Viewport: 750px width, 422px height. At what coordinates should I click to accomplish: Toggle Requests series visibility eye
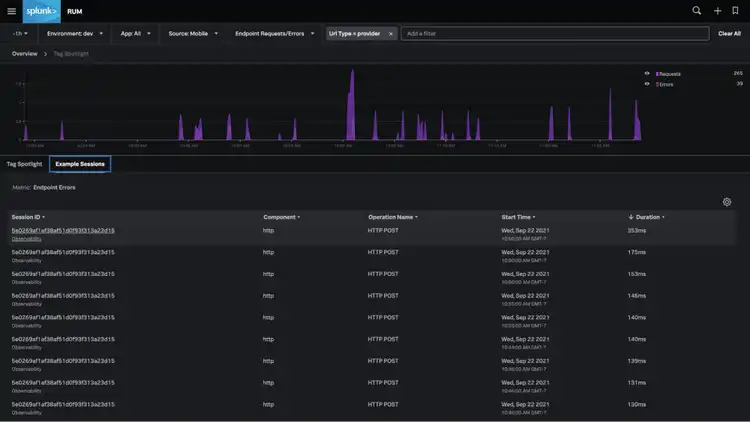click(x=646, y=73)
